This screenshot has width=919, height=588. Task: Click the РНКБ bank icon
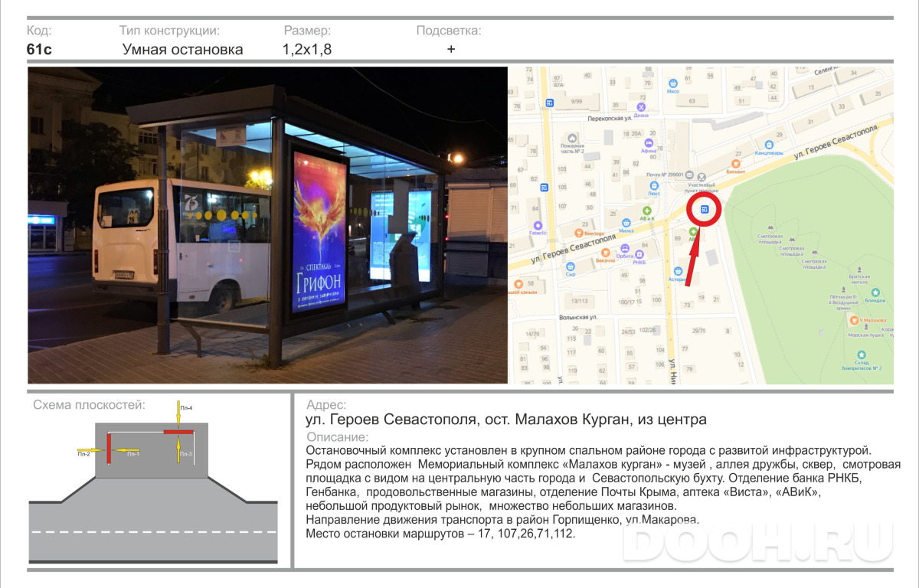pyautogui.click(x=639, y=253)
